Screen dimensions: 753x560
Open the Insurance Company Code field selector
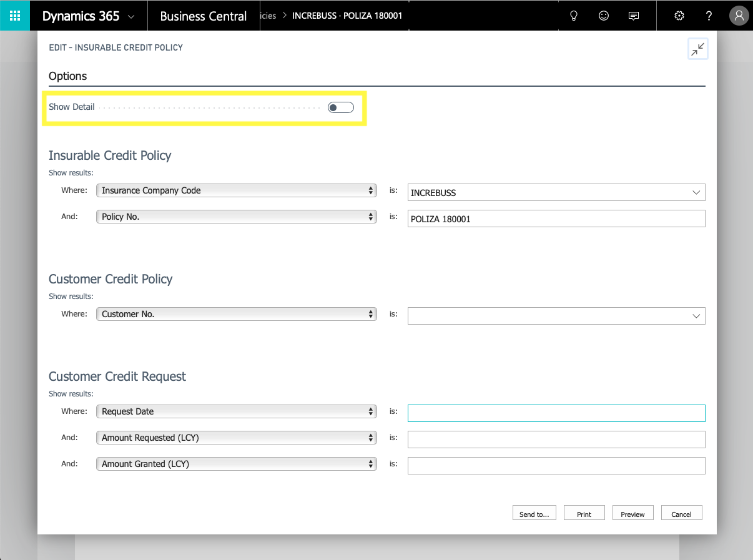click(x=237, y=190)
